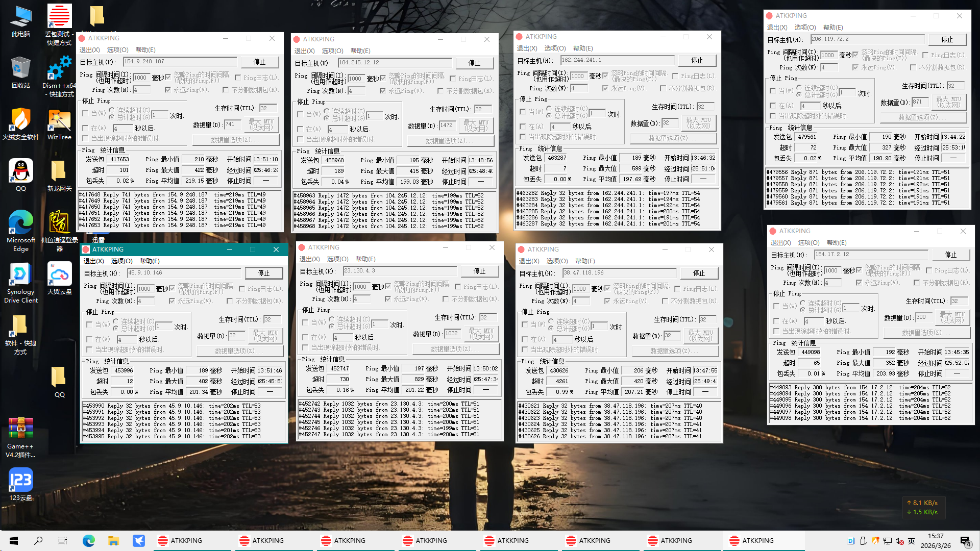Open 选项(O) menu in 45.9.10.146 window
Image resolution: width=980 pixels, height=551 pixels.
coord(121,261)
